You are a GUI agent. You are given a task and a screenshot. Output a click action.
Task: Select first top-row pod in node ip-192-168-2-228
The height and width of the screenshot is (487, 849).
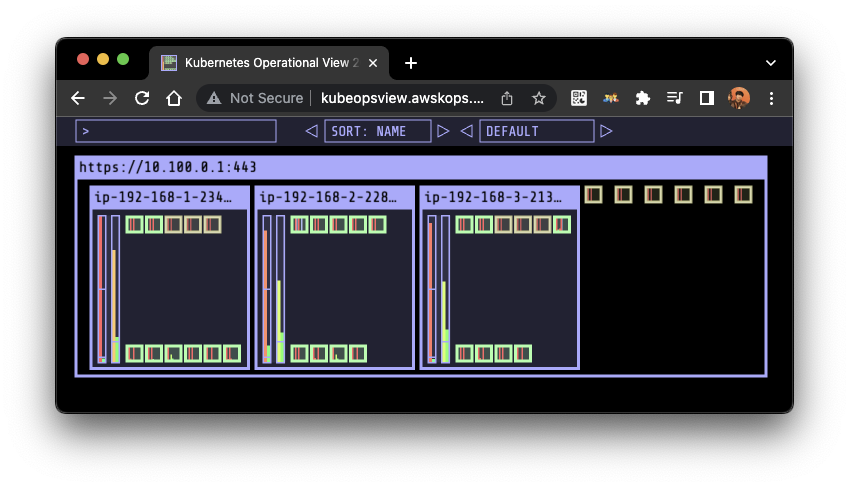tap(299, 224)
